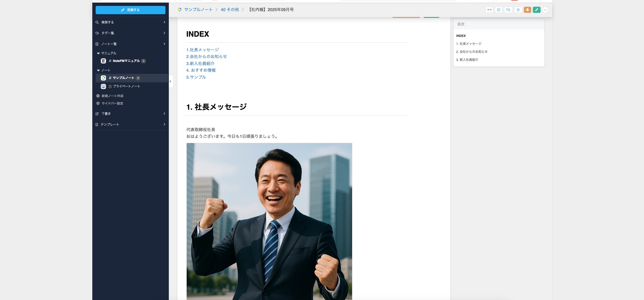Click the gear icon for サイドバー設定
This screenshot has height=300, width=644.
click(98, 103)
